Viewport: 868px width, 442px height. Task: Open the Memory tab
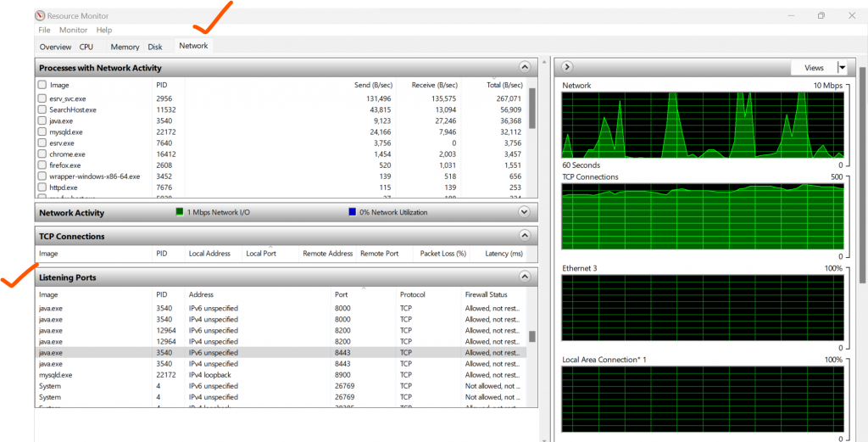(x=125, y=48)
